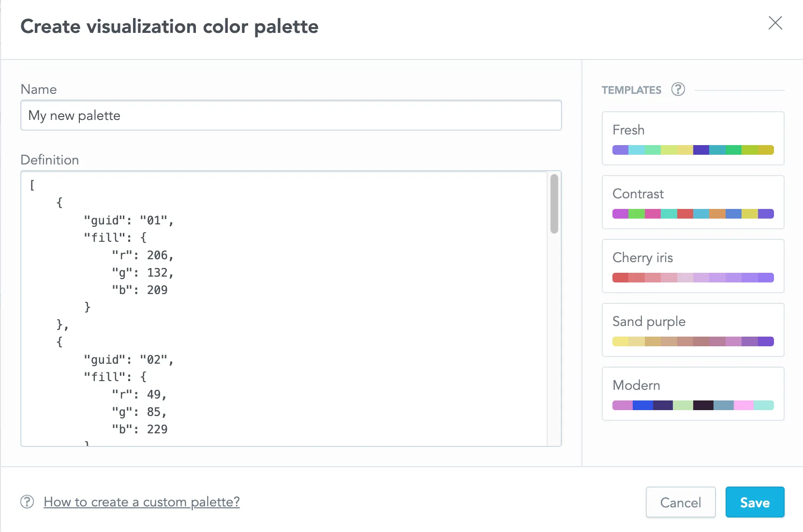This screenshot has width=803, height=532.
Task: Click the dialog title Create visualization color palette
Action: pos(169,27)
